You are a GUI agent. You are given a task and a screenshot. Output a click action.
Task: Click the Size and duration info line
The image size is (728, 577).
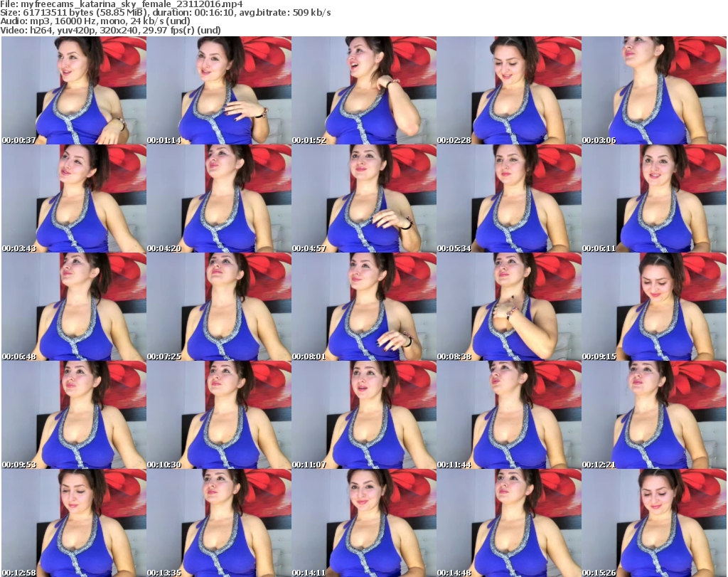click(165, 13)
